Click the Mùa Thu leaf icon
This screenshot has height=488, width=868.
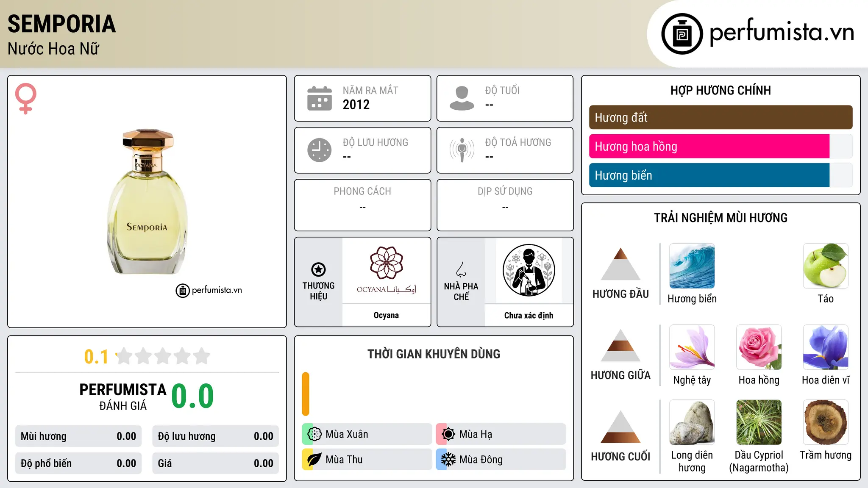pyautogui.click(x=314, y=460)
